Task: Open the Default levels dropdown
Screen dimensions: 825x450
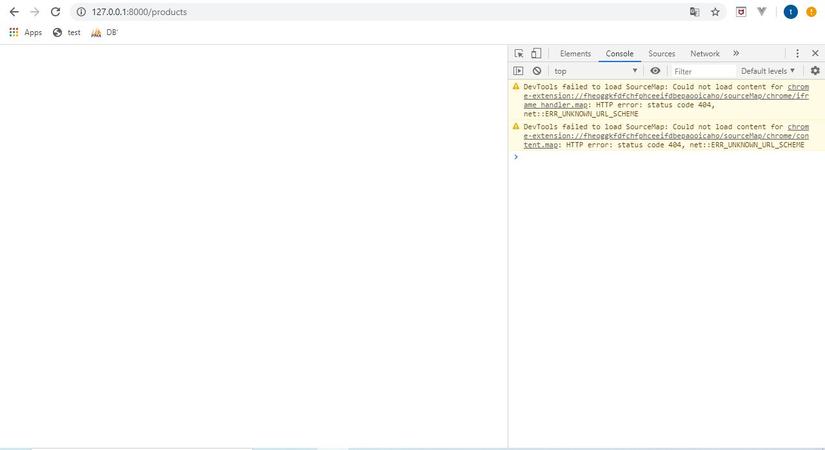Action: [x=768, y=71]
